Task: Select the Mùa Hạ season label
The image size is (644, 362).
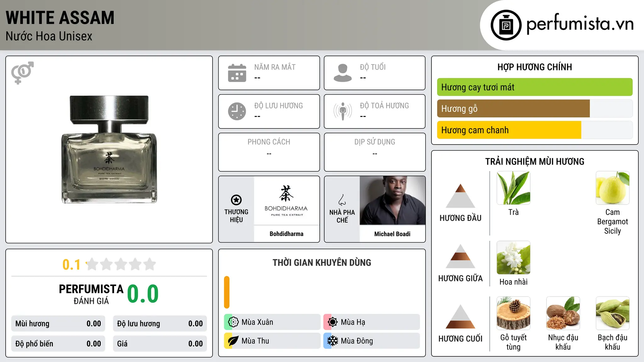Action: coord(353,322)
